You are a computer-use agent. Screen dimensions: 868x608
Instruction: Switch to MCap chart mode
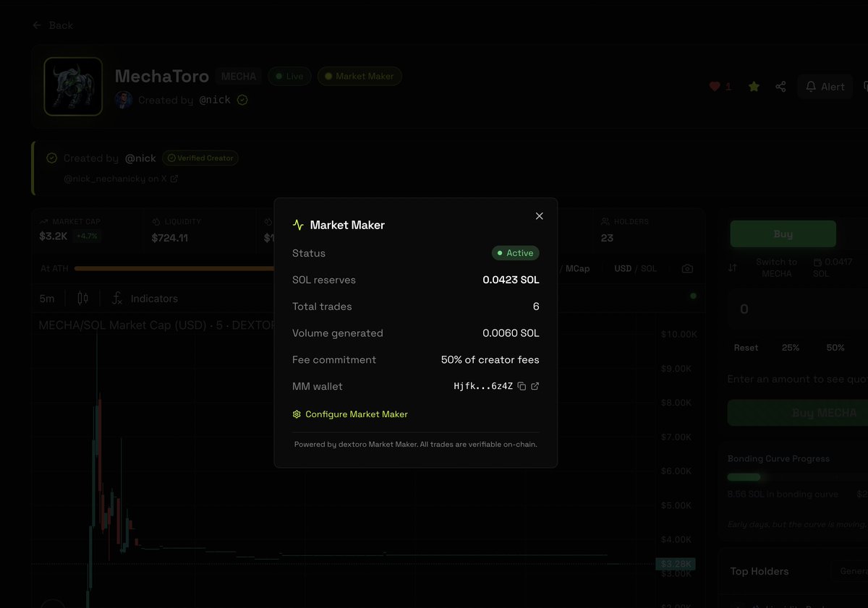[x=577, y=268]
